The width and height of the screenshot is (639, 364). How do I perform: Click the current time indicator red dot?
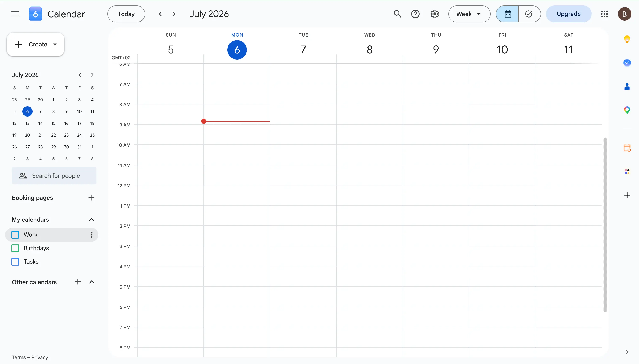coord(204,121)
